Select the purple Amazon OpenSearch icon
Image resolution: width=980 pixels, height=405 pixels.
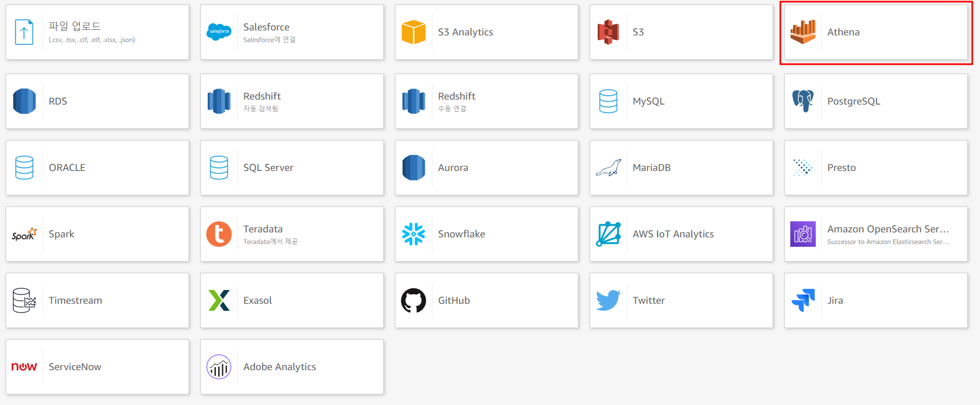pyautogui.click(x=803, y=234)
